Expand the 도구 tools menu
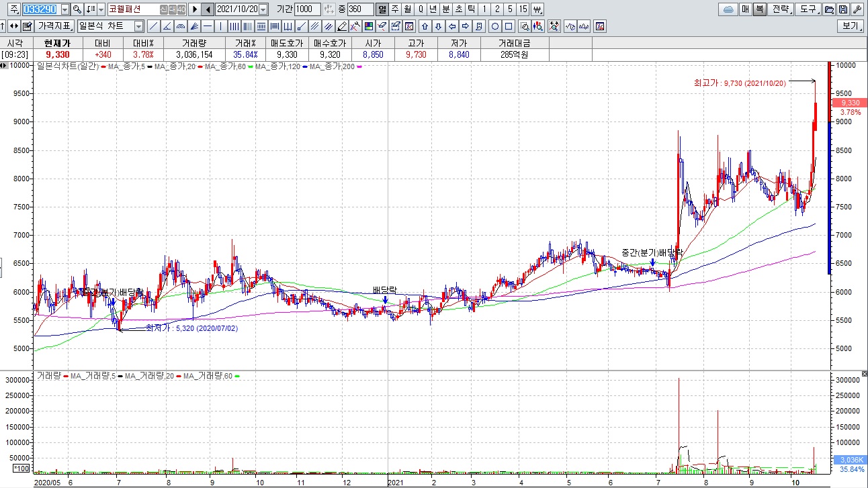 click(x=808, y=9)
